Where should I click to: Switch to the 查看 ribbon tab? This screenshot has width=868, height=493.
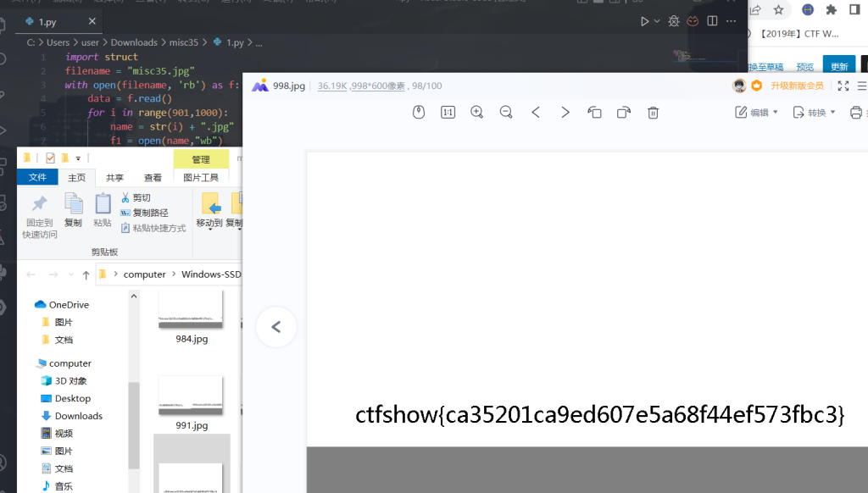tap(153, 177)
